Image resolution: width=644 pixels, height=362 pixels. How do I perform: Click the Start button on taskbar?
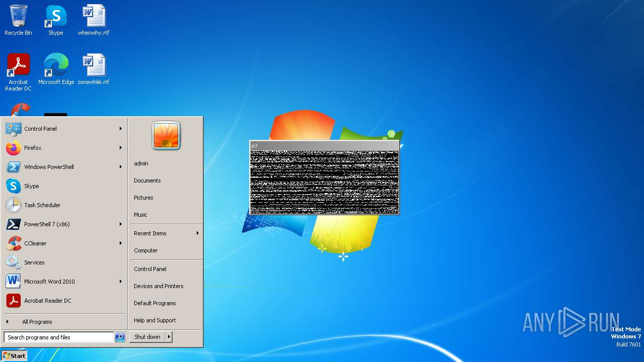click(x=14, y=355)
